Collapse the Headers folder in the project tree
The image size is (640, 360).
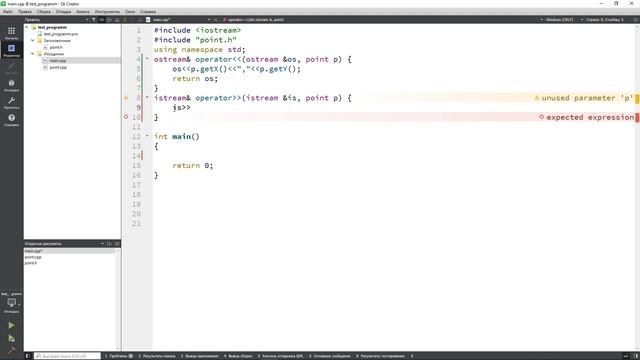[33, 40]
